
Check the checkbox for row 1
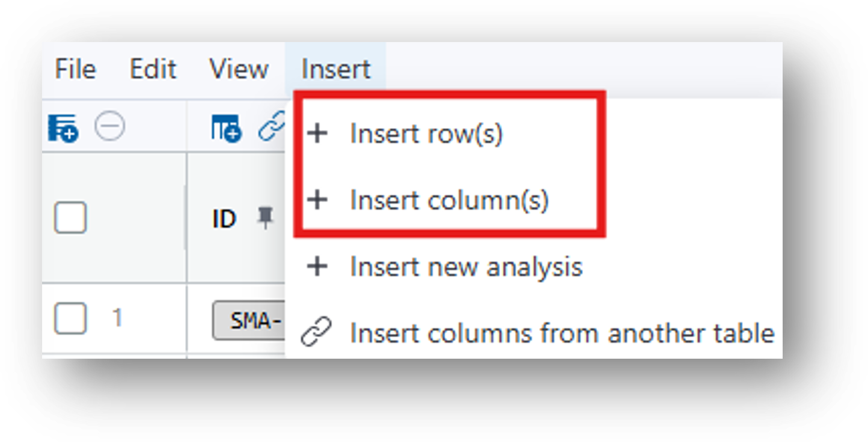pyautogui.click(x=70, y=318)
